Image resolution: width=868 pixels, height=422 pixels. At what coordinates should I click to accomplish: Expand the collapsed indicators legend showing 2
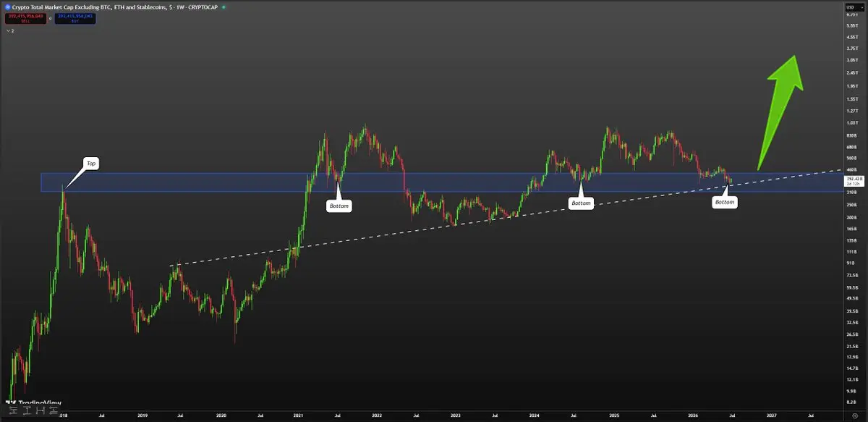10,31
